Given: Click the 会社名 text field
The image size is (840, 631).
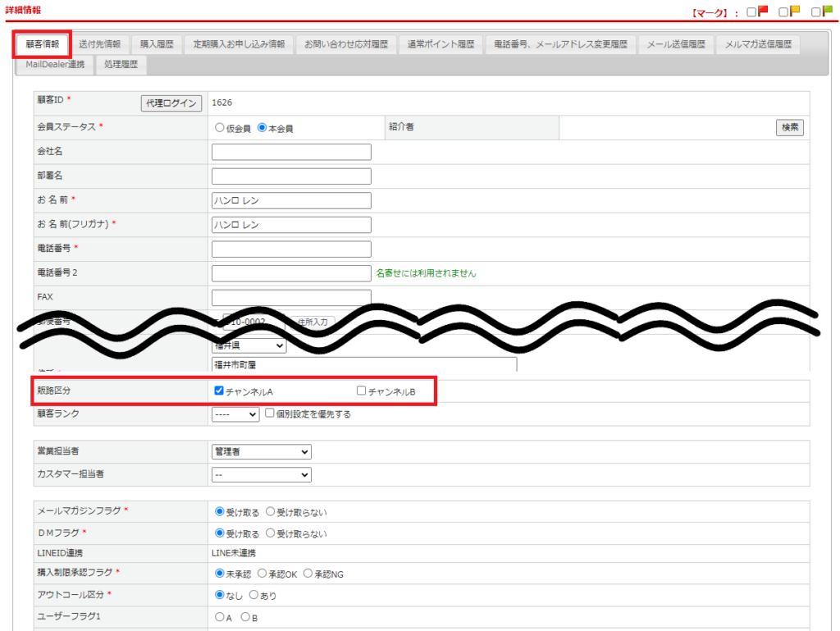Looking at the screenshot, I should 291,152.
